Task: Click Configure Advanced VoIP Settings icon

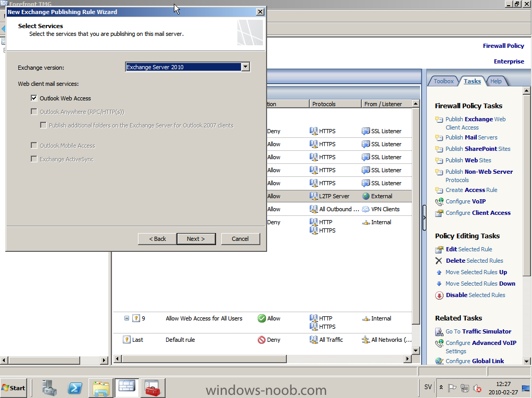Action: coord(439,343)
